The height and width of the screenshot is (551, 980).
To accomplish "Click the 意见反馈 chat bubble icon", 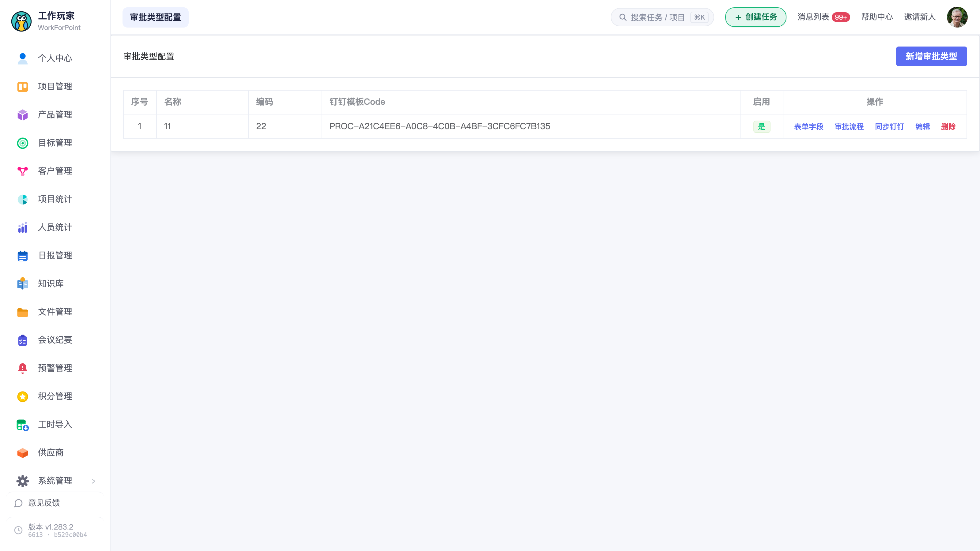I will (18, 503).
